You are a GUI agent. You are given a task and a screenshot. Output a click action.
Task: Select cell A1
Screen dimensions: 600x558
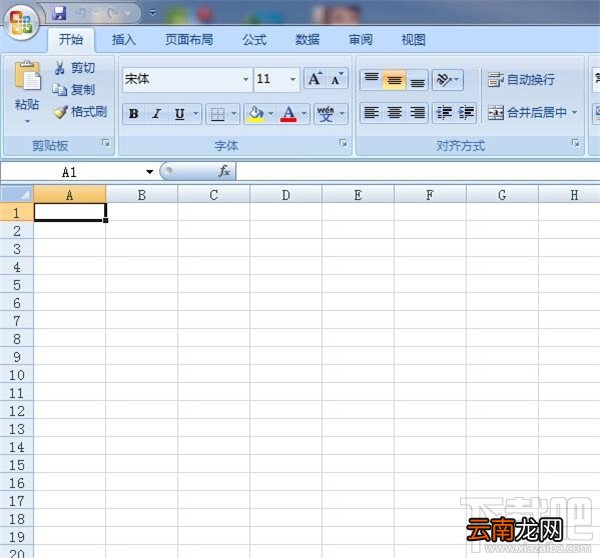[70, 212]
